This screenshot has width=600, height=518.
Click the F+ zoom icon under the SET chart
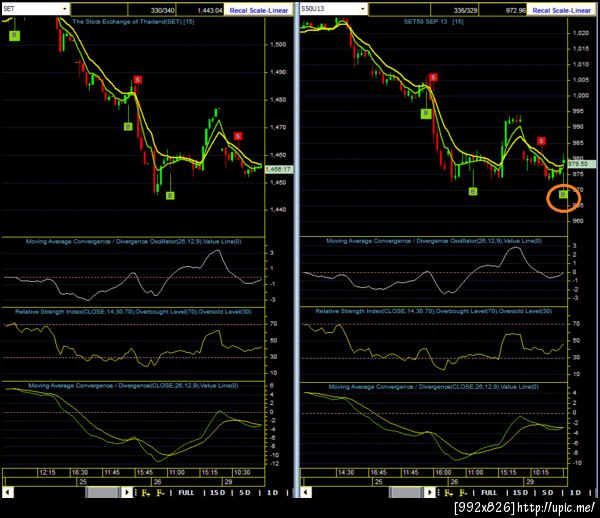tap(146, 493)
